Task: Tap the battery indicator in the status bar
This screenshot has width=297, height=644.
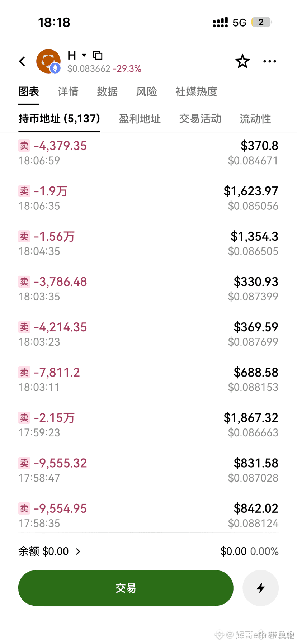Action: pyautogui.click(x=261, y=22)
